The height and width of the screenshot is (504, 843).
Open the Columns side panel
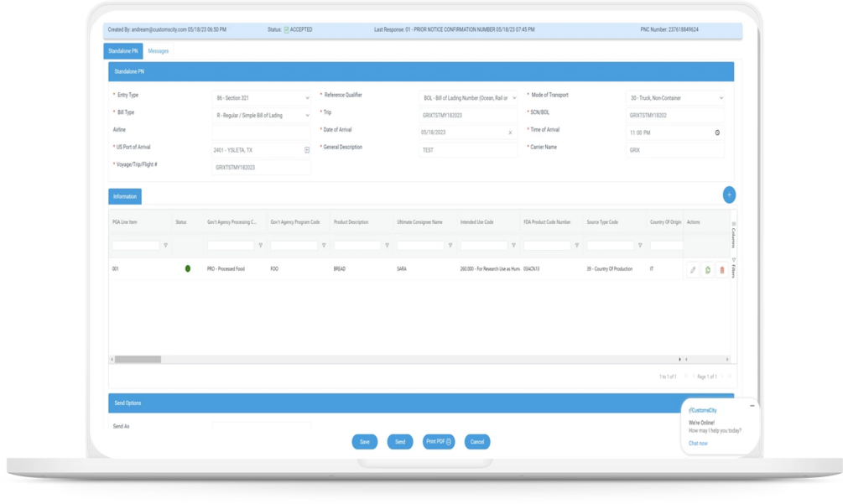733,236
